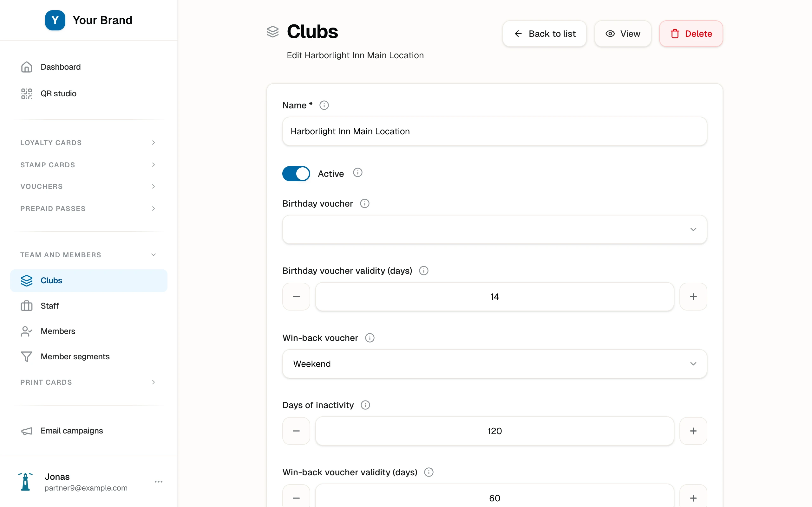Click the Name field info icon
Screen dimensions: 812x507
(x=324, y=105)
